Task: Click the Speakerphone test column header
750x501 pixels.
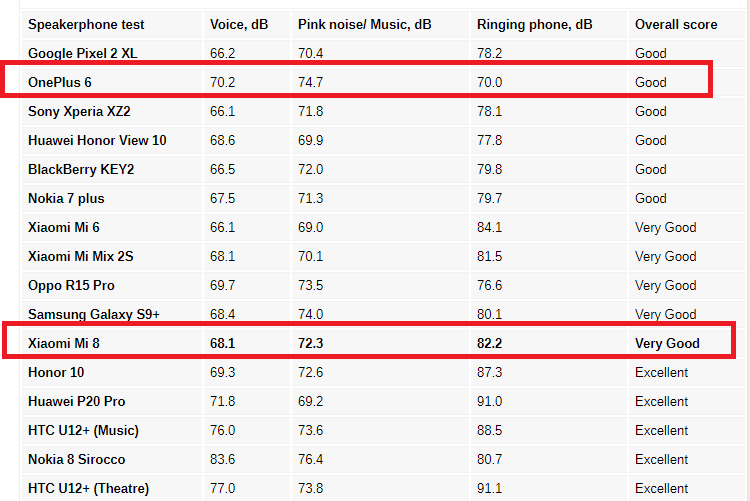Action: pos(86,24)
